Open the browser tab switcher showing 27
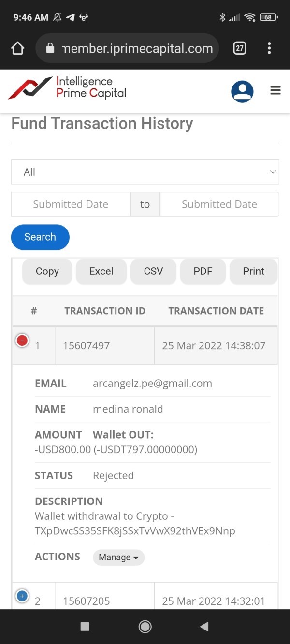 [240, 48]
